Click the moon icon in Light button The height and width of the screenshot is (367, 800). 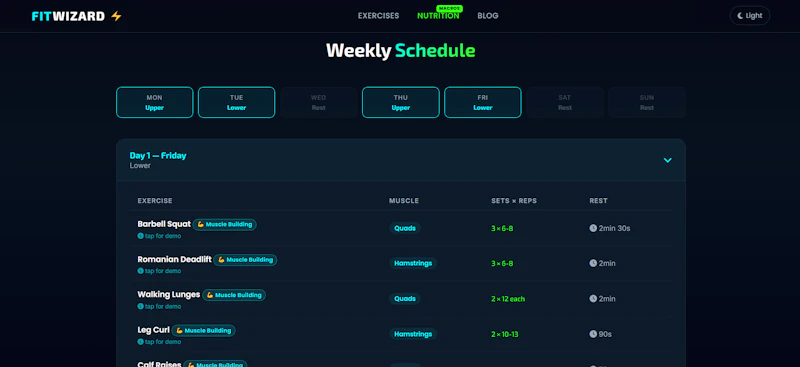[740, 16]
